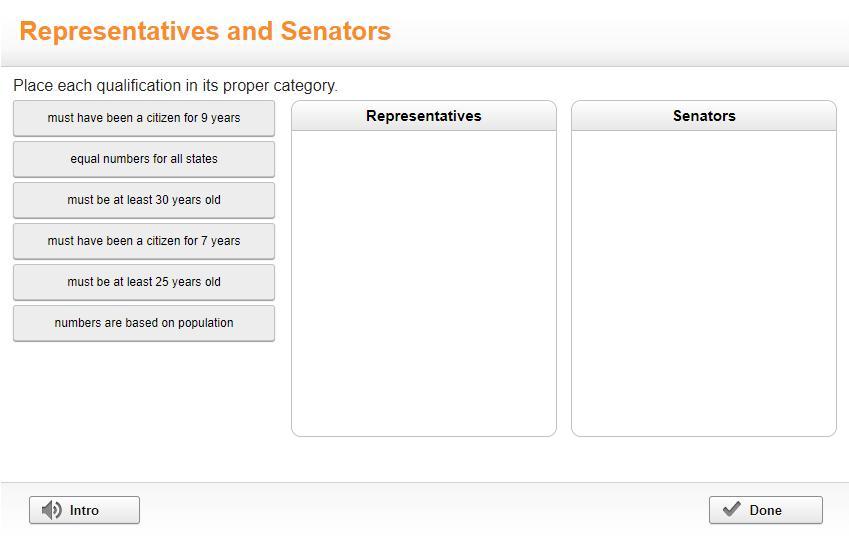Select 'numbers are based on population' tile
849x536 pixels.
(144, 323)
